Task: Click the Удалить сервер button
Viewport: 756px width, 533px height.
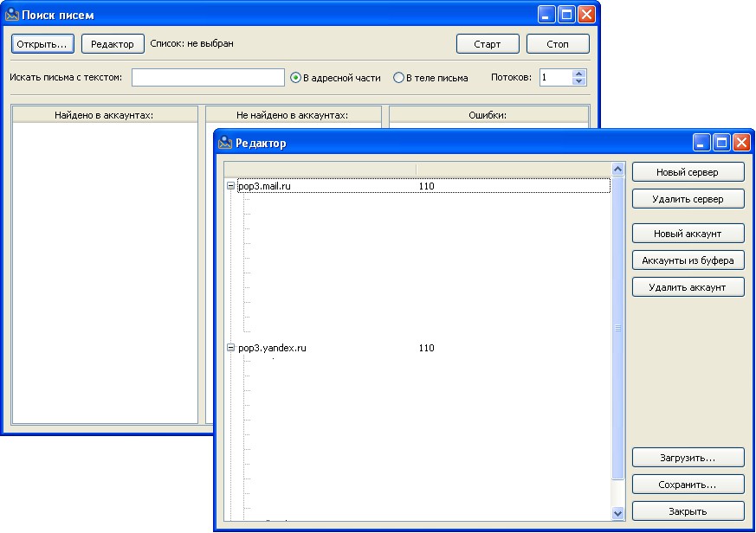Action: pos(688,199)
